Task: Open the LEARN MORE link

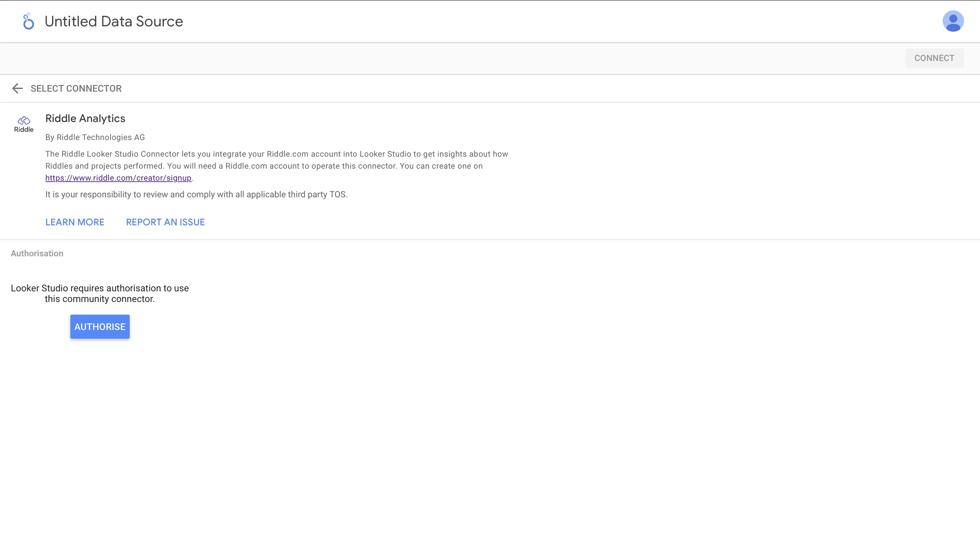Action: click(x=75, y=222)
